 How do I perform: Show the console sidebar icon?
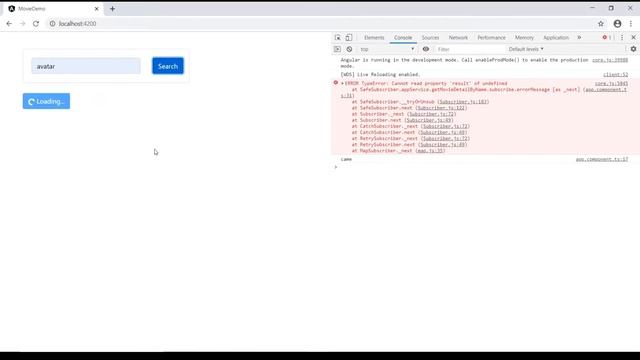[x=337, y=49]
